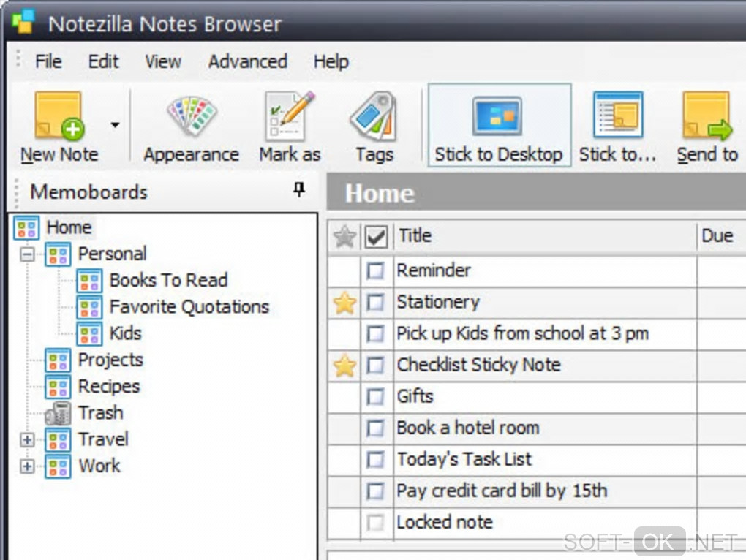Expand the Travel tree node

tap(27, 440)
